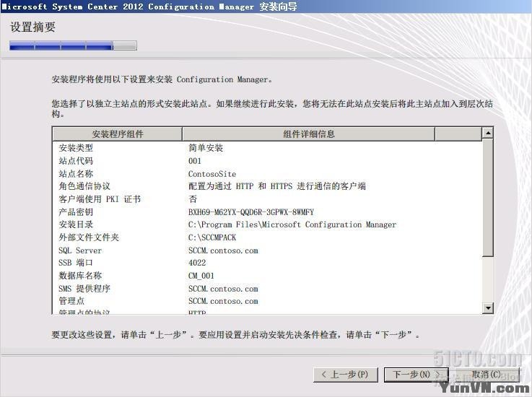
Task: Select the SQL Server row label
Action: click(x=80, y=250)
